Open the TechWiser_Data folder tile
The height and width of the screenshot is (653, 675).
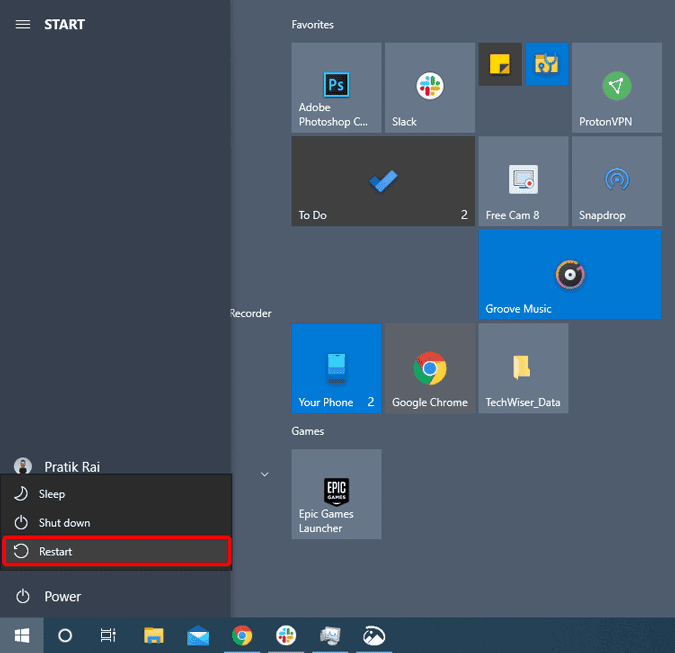(x=523, y=368)
